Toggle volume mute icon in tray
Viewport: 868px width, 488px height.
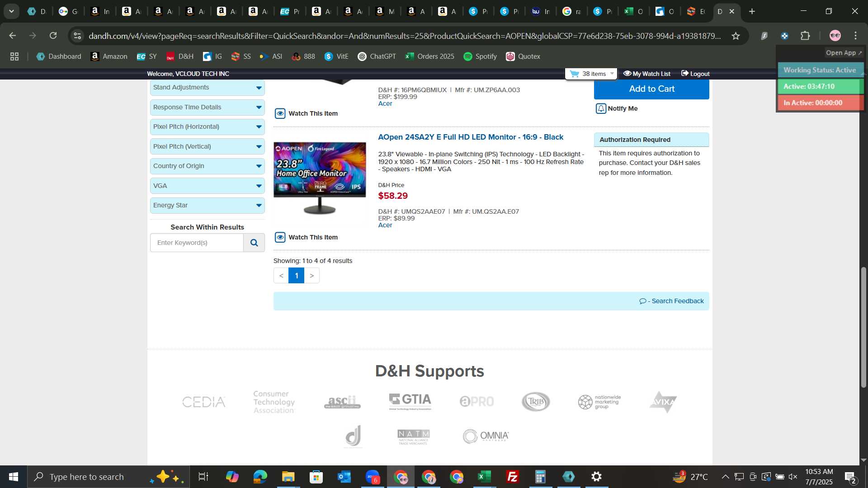click(793, 477)
